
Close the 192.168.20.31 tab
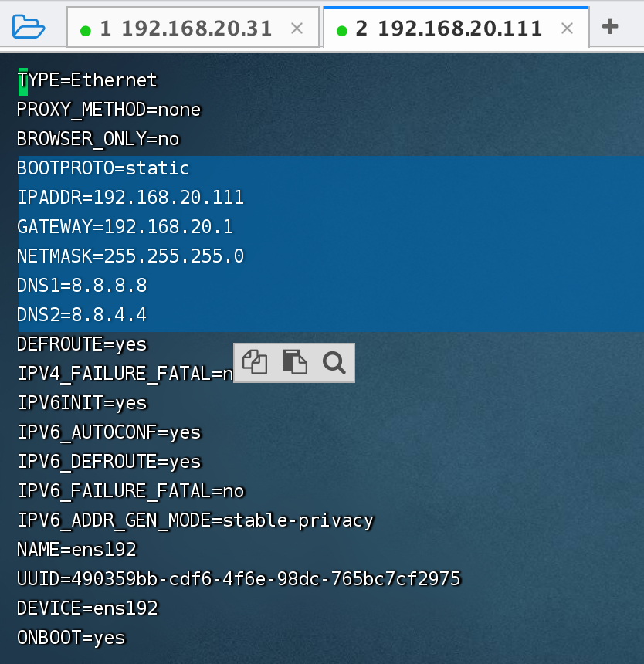[297, 26]
